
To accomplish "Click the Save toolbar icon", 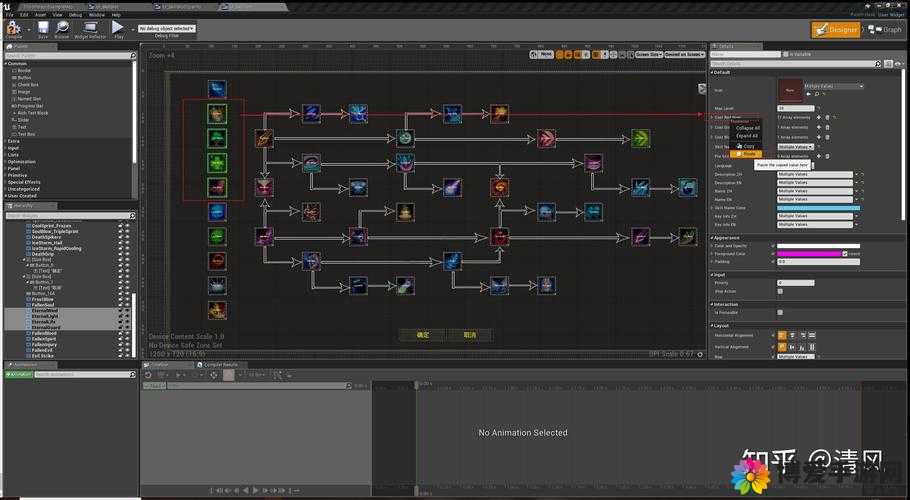I will click(43, 27).
